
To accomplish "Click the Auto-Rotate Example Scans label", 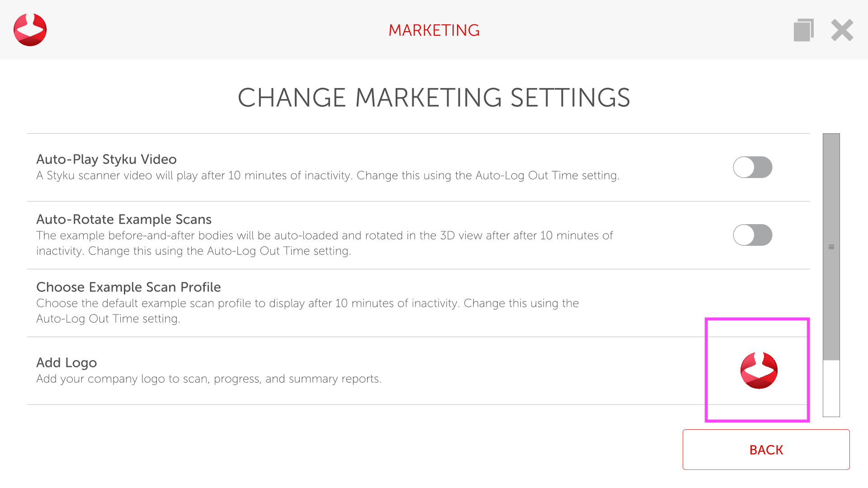I will (x=124, y=220).
